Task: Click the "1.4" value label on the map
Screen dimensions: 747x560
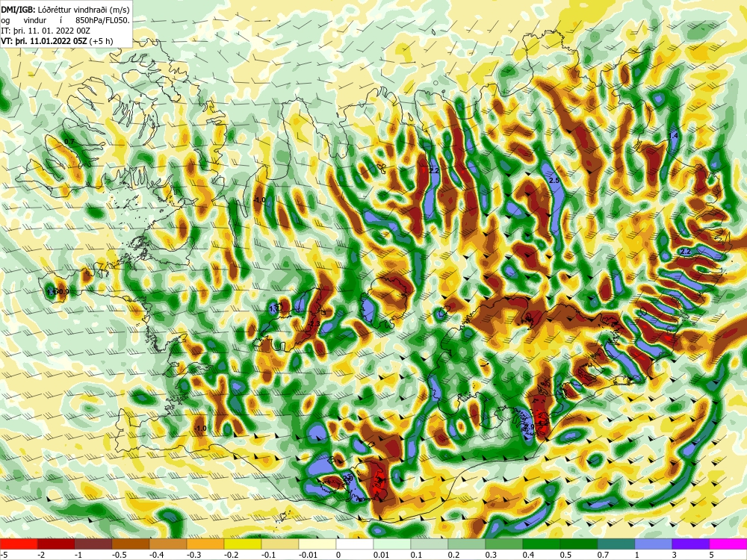Action: click(673, 136)
